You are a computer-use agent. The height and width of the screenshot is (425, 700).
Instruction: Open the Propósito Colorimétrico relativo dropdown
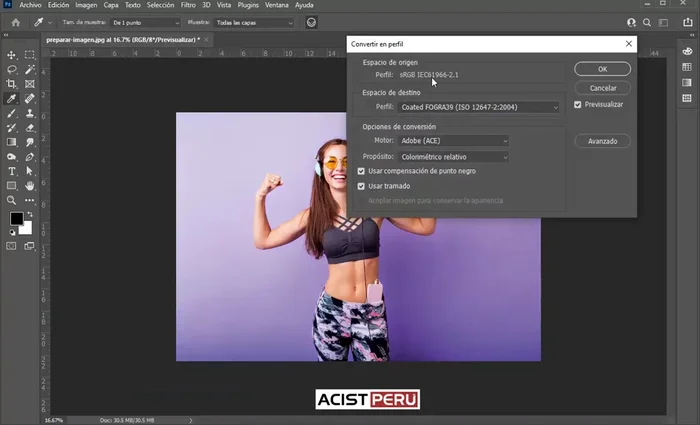(454, 157)
